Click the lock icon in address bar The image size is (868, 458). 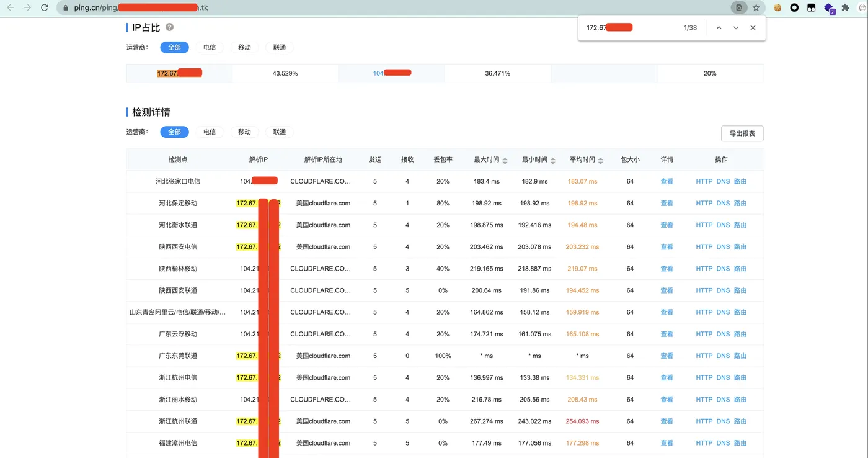click(66, 8)
